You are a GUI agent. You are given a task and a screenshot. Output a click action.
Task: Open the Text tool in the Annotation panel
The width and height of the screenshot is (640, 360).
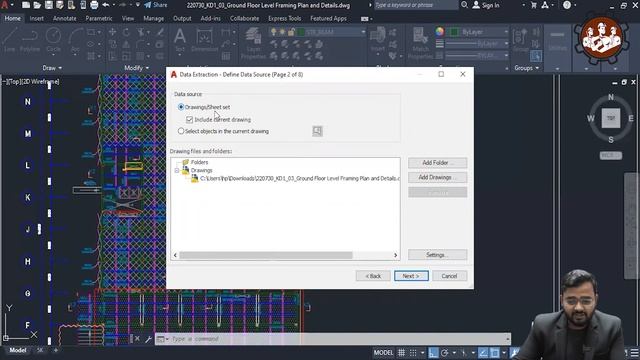pyautogui.click(x=180, y=40)
